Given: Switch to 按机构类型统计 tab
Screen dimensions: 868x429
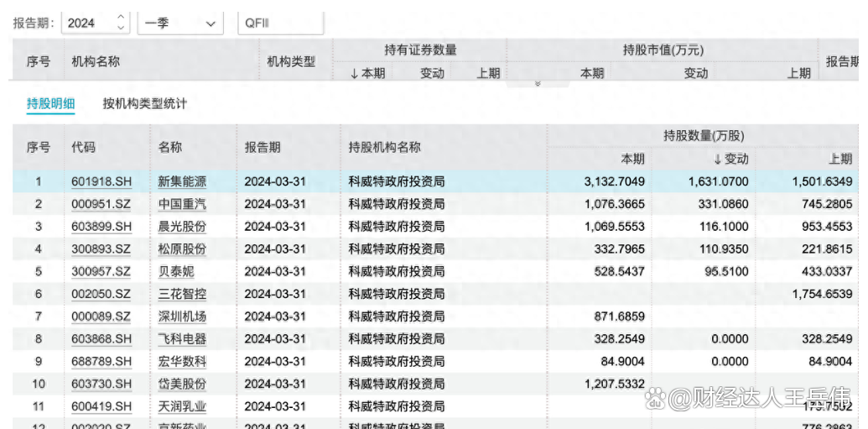Looking at the screenshot, I should pos(144,103).
